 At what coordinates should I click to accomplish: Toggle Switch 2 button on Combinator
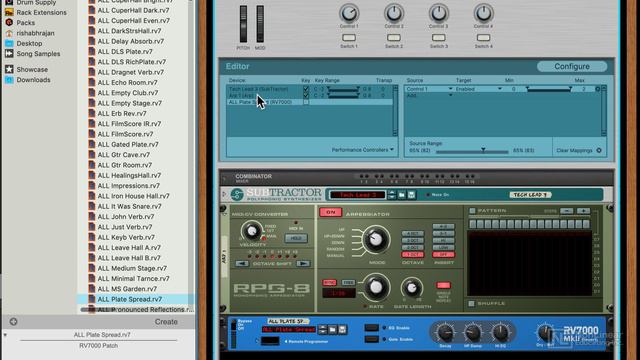coord(394,38)
